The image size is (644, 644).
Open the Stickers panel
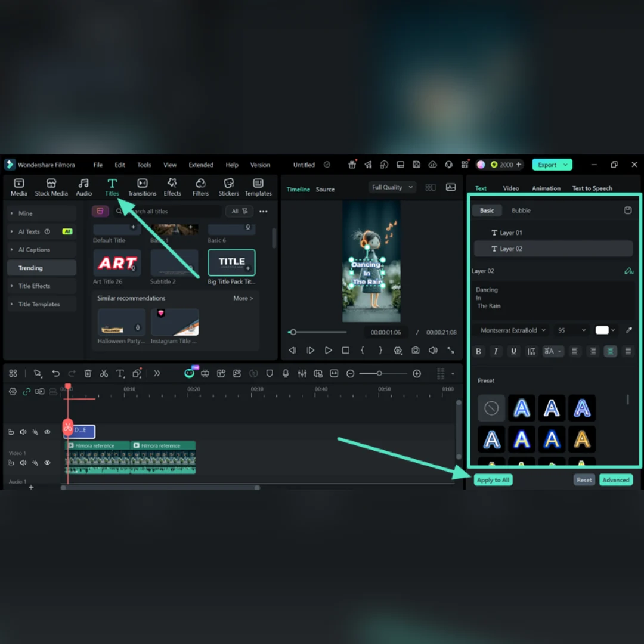pos(228,187)
